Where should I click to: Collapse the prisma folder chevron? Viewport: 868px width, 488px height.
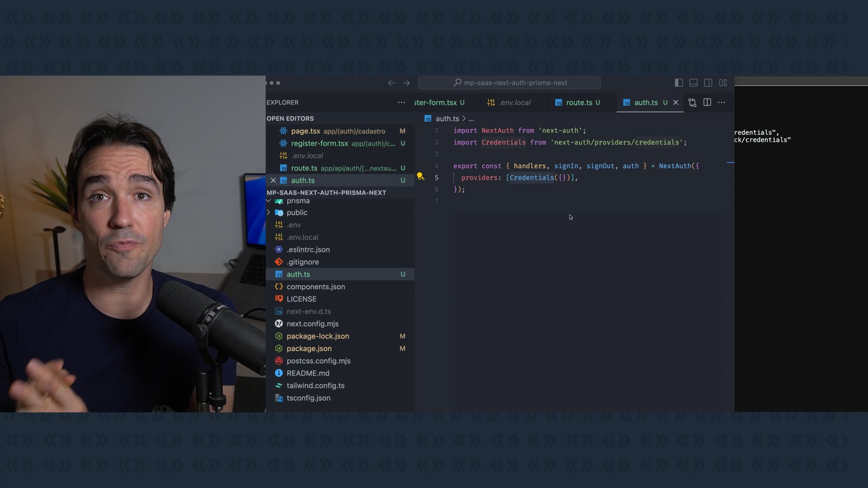tap(269, 201)
